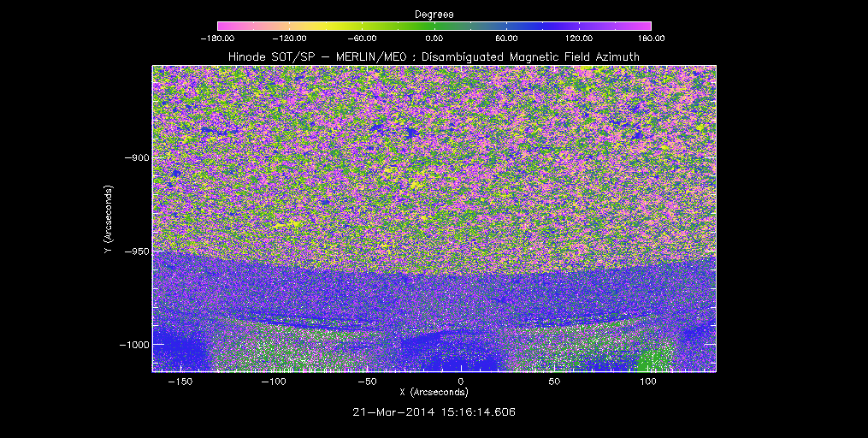Click the -150 tick on the X axis
The width and height of the screenshot is (868, 438).
click(x=177, y=381)
